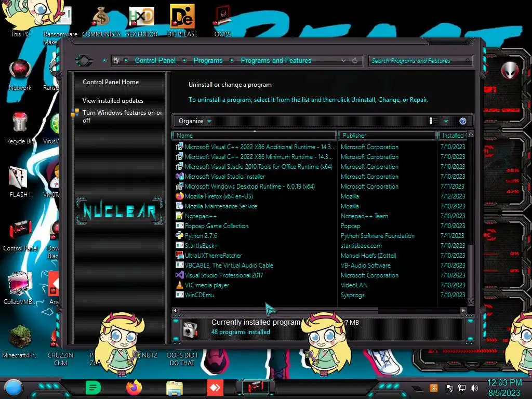Image resolution: width=532 pixels, height=399 pixels.
Task: Open Turn Windows features on or off
Action: (122, 116)
